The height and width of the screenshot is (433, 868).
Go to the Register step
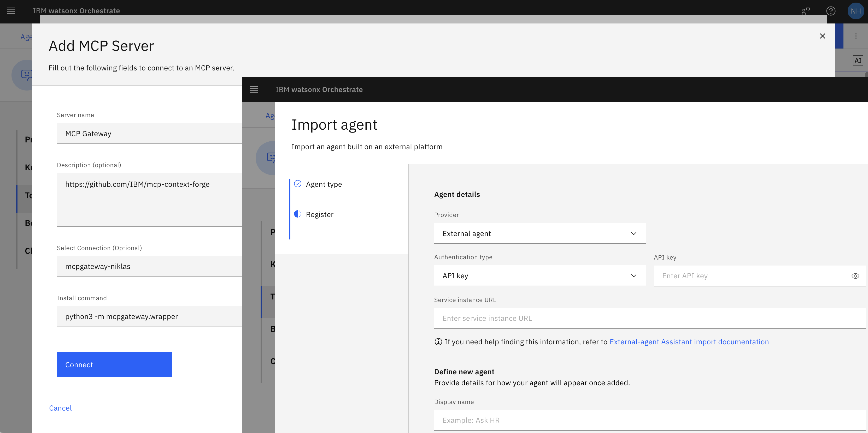coord(319,214)
